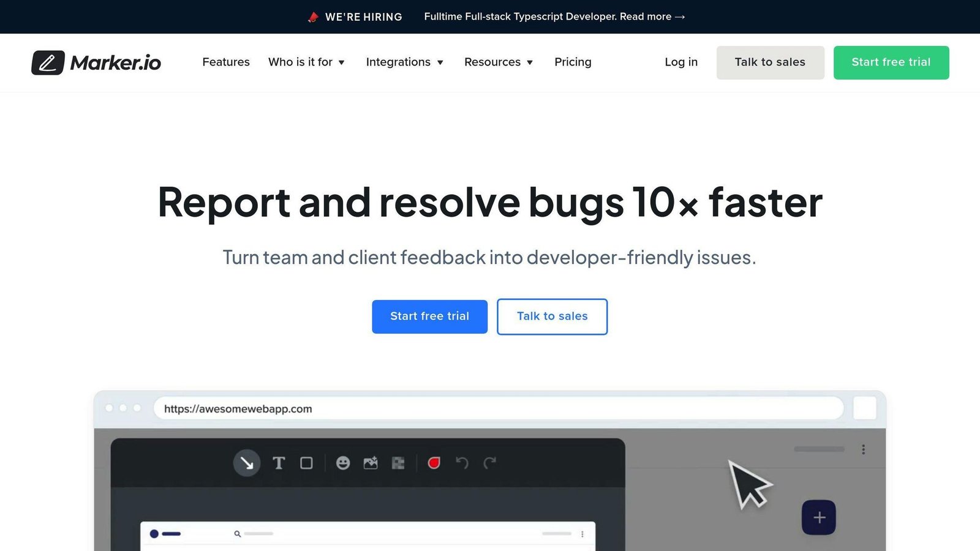This screenshot has width=980, height=551.
Task: Open the red color picker swatch
Action: point(434,463)
